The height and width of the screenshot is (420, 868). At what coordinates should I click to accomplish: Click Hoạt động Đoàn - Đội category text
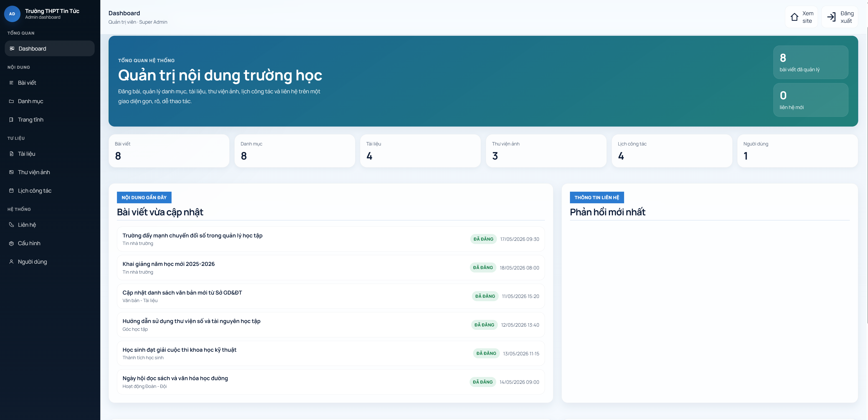click(144, 386)
